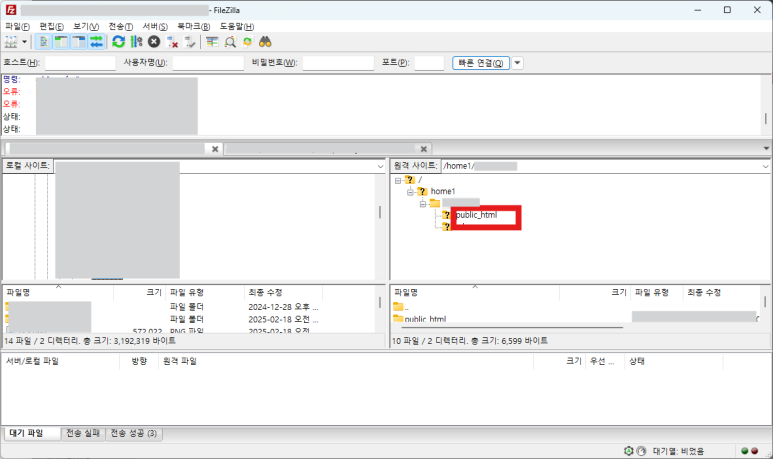Screen dimensions: 773x459
Task: Click the remote site path field
Action: pos(601,166)
